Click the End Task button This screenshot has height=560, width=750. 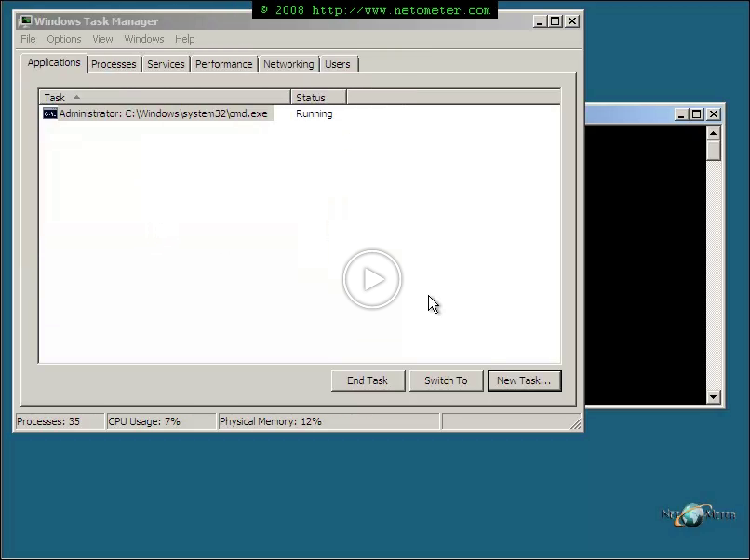[x=368, y=380]
